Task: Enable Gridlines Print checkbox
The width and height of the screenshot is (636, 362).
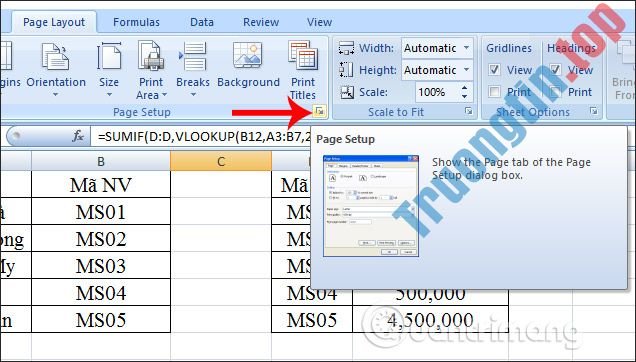Action: [x=494, y=92]
